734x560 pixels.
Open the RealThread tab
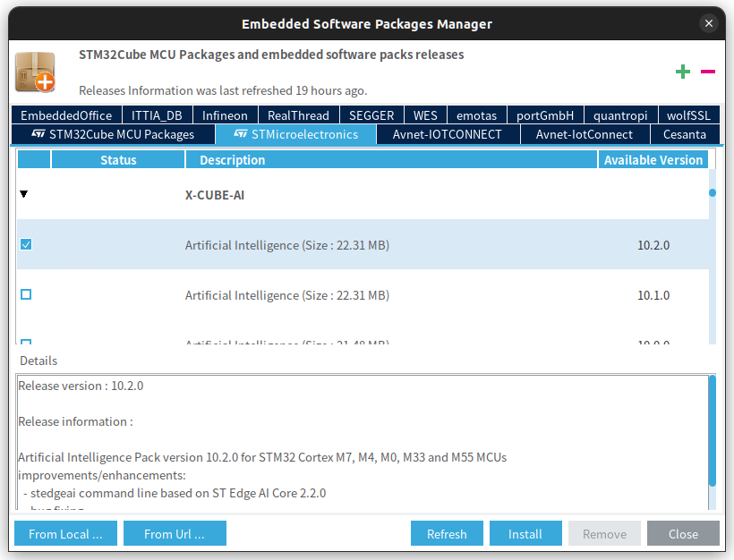[298, 115]
